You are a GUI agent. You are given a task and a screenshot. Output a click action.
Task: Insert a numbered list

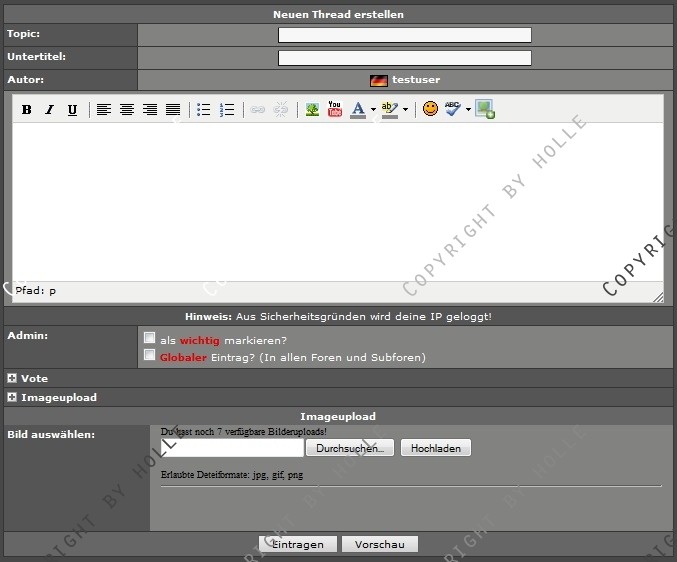[227, 110]
